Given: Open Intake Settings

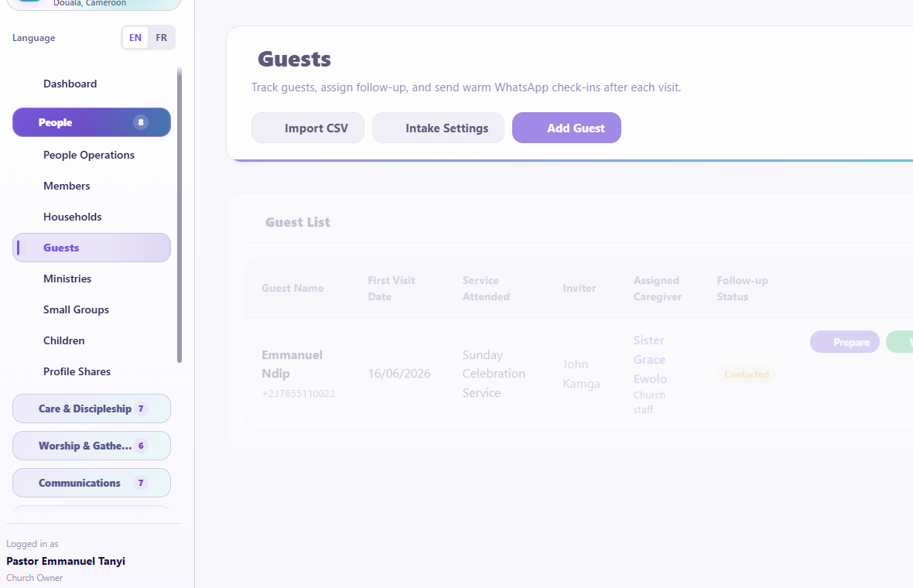Looking at the screenshot, I should pyautogui.click(x=439, y=128).
